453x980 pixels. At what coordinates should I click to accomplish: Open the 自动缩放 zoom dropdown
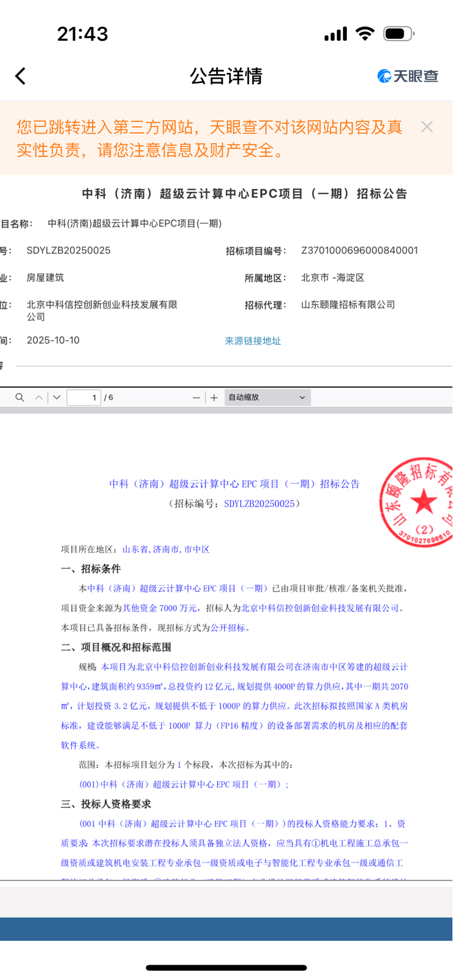(x=267, y=398)
